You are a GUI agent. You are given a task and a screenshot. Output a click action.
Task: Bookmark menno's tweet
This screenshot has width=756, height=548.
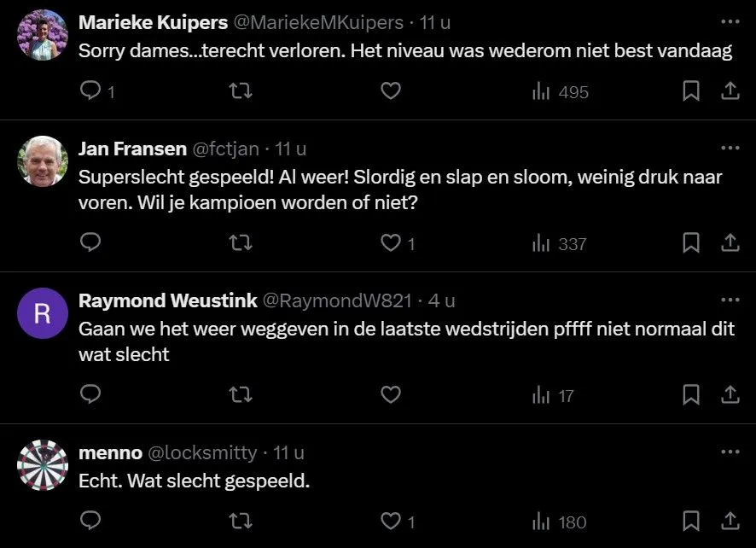[691, 521]
